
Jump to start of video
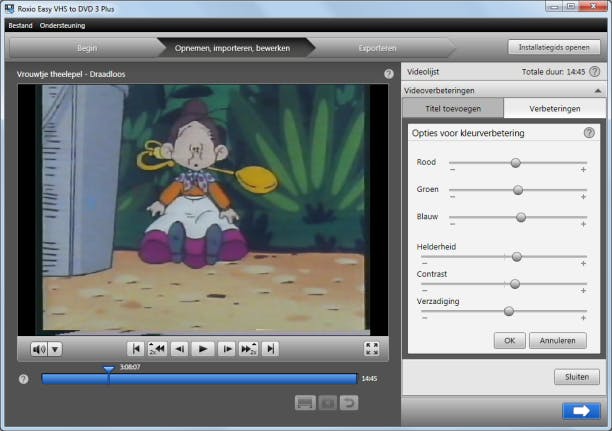pos(135,349)
